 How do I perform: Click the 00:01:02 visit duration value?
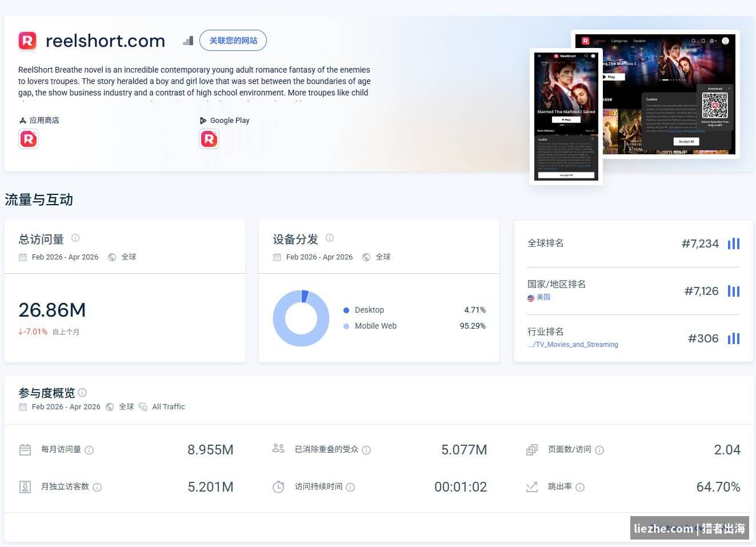(x=461, y=488)
